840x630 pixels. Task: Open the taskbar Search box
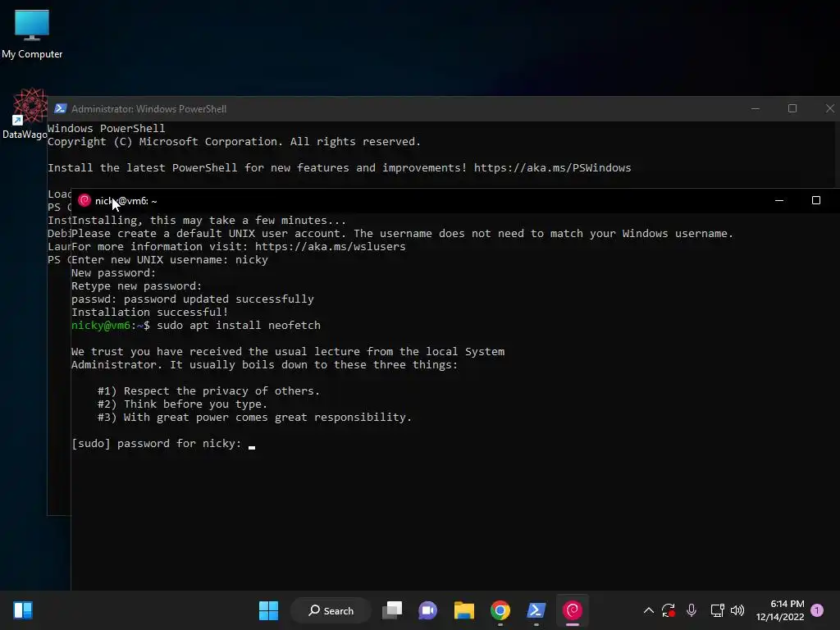click(x=331, y=610)
